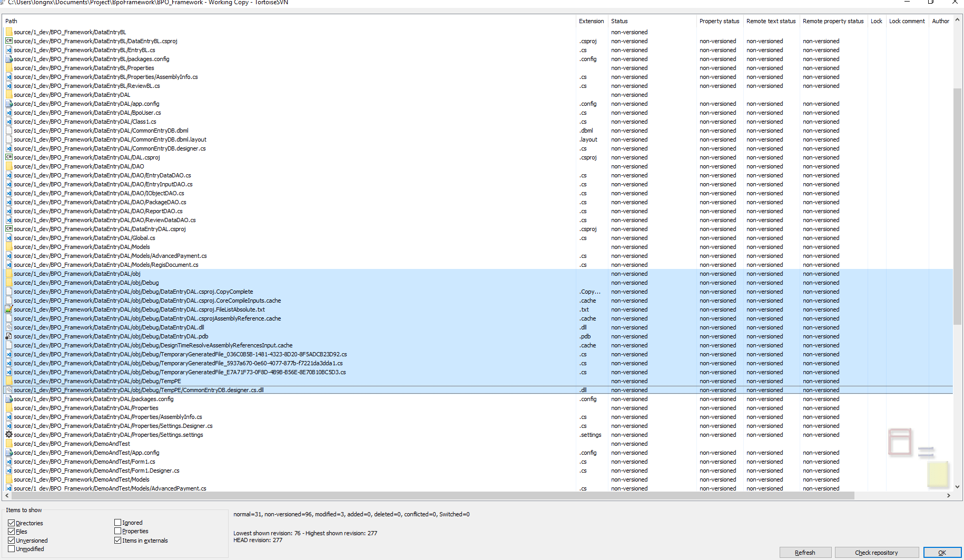Click the ReviewBL.cs file icon
This screenshot has width=964, height=560.
click(x=9, y=86)
